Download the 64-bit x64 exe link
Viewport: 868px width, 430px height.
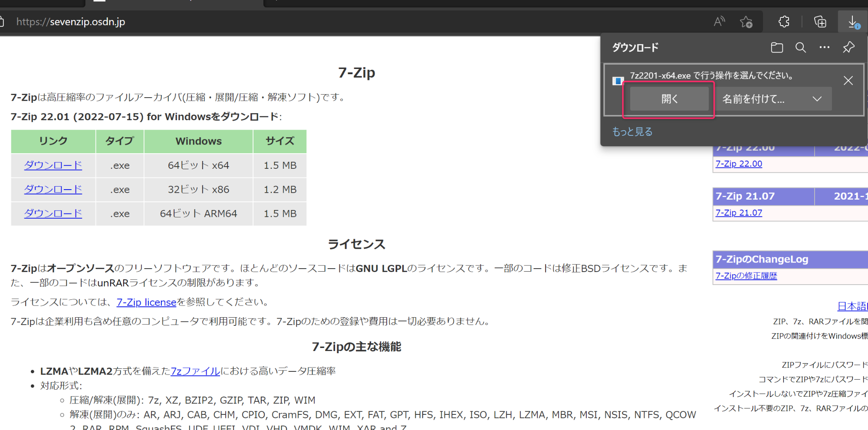53,165
